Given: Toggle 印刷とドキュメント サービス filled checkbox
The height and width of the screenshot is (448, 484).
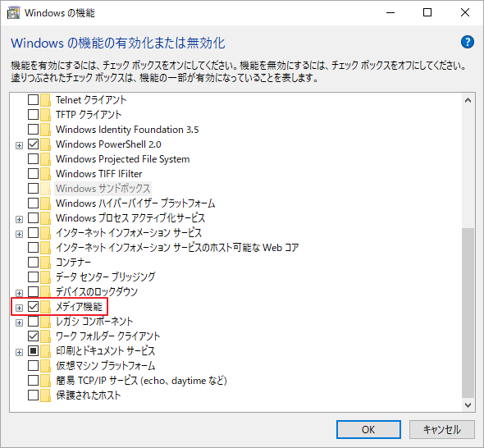Looking at the screenshot, I should point(33,350).
